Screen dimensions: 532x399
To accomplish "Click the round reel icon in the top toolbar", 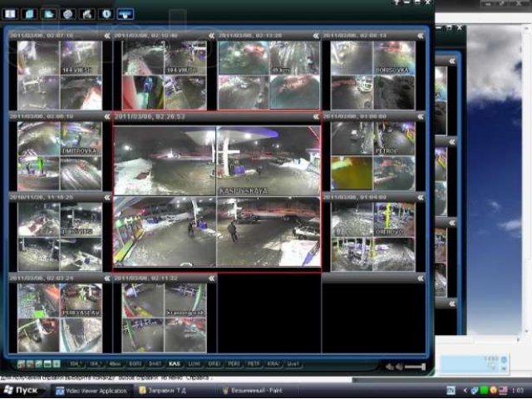I will coord(68,14).
